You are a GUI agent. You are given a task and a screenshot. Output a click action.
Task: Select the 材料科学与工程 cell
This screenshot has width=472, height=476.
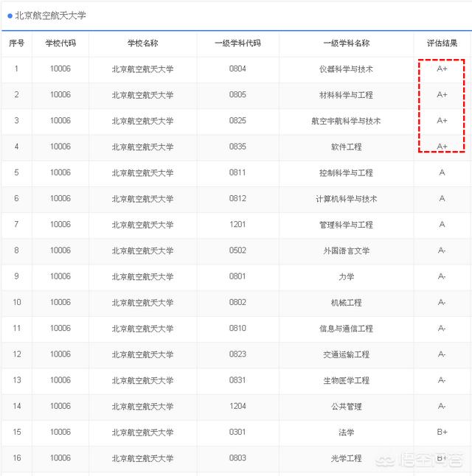(346, 95)
